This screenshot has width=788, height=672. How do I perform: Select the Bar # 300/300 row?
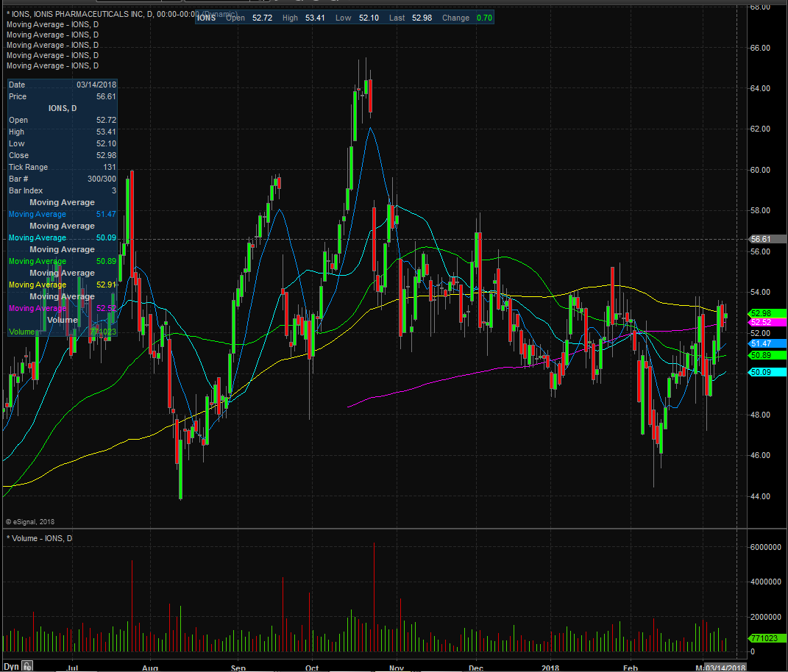tap(63, 179)
